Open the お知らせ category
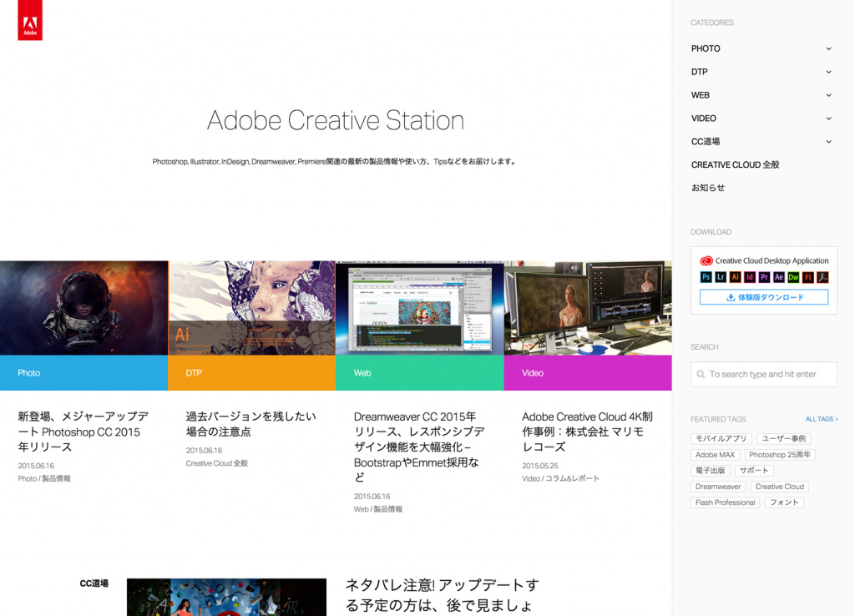The height and width of the screenshot is (616, 855). tap(708, 188)
